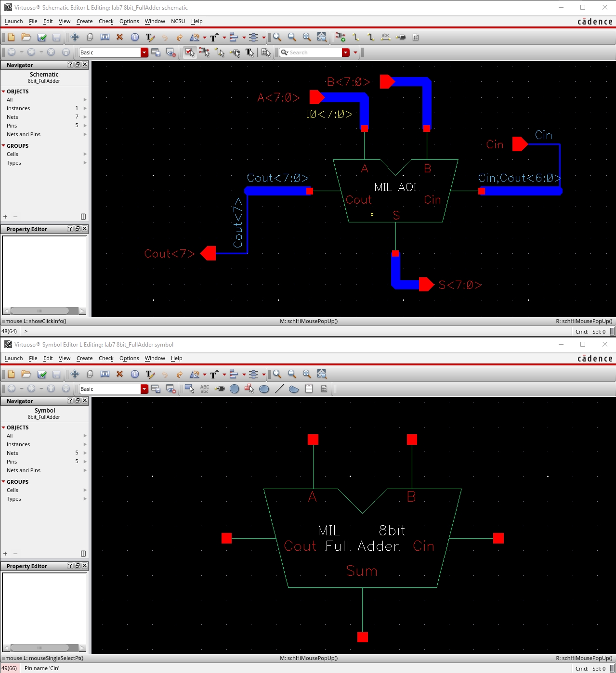
Task: Toggle the checkmark selection filter in schematic toolbar
Action: pos(190,52)
